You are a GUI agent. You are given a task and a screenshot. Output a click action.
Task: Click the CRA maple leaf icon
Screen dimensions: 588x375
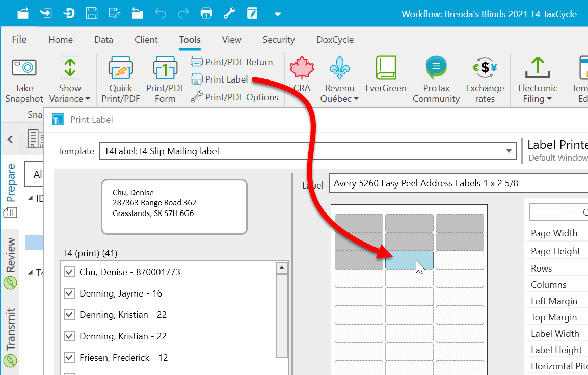tap(302, 67)
